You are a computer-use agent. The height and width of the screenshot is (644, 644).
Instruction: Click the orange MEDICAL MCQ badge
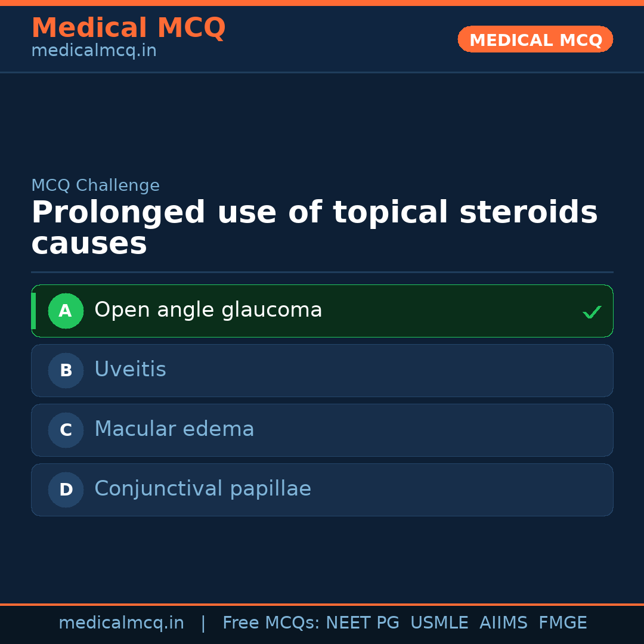(535, 39)
